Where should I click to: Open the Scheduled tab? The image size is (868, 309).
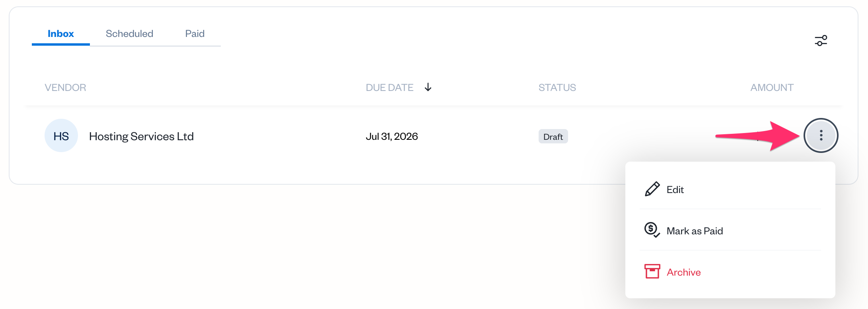click(x=129, y=34)
